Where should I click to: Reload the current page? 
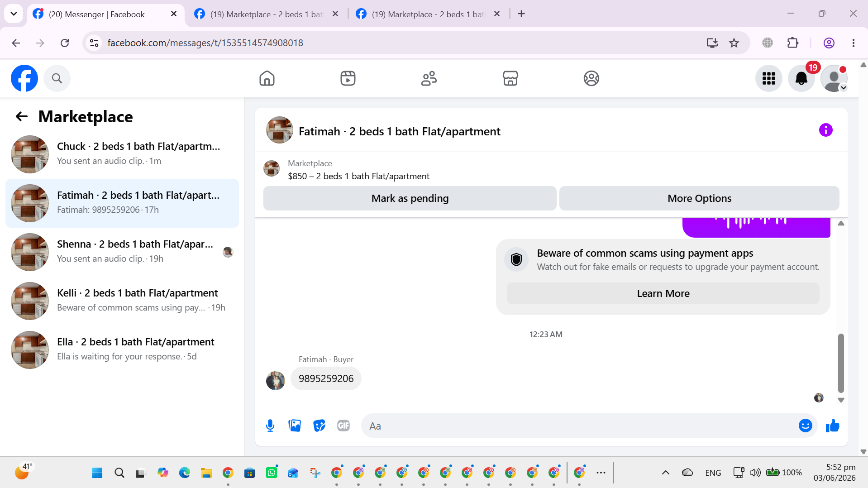click(65, 43)
